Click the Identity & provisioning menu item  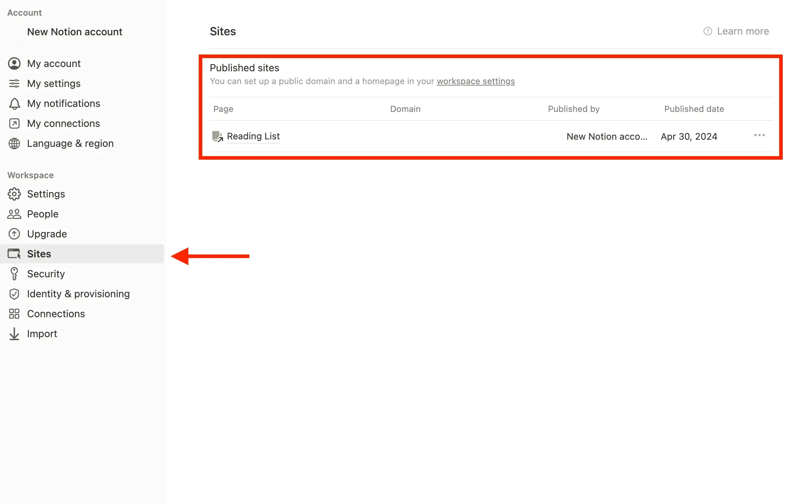(78, 293)
